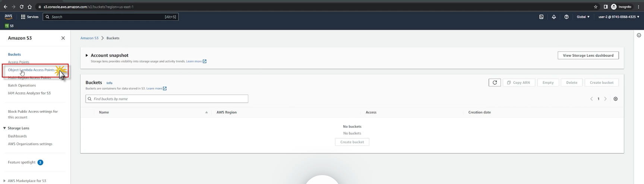The image size is (644, 184).
Task: Click the browser address bar URL
Action: point(88,7)
